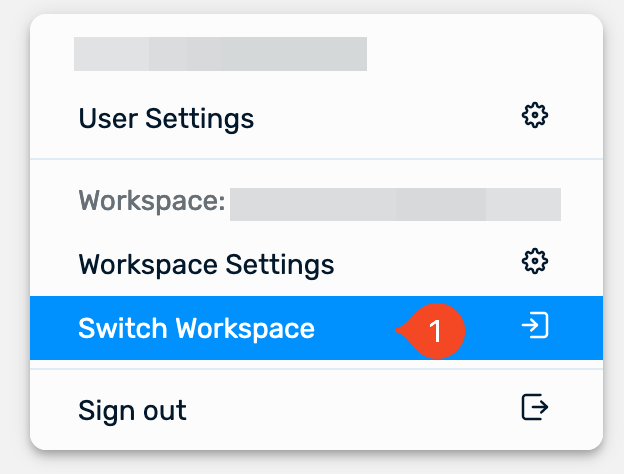The width and height of the screenshot is (624, 474).
Task: Click the blurred workspace name after "Workspace:"
Action: coord(395,203)
